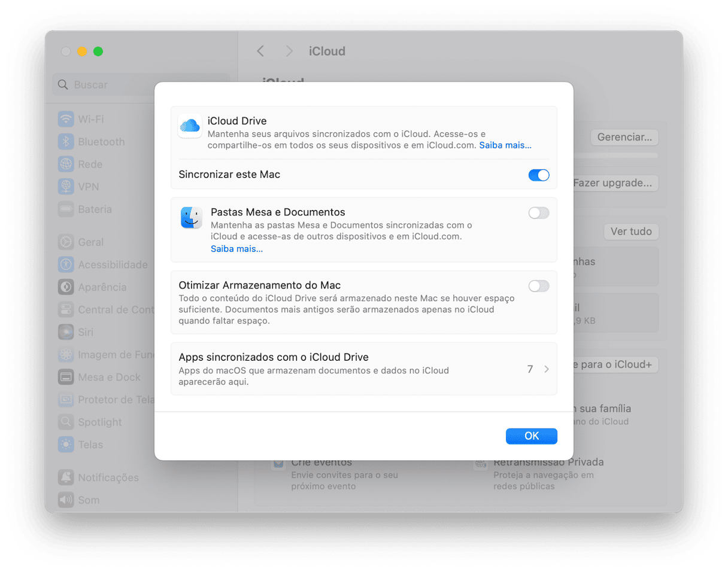Select the Rede globe icon
Screen dimensions: 728x572
coord(66,164)
